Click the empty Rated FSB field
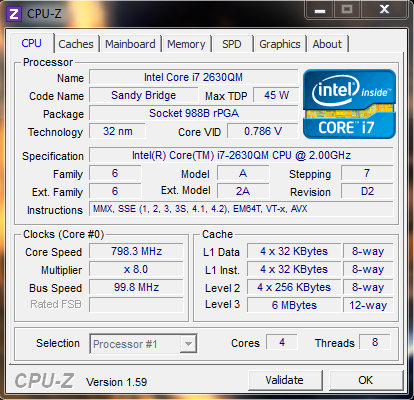Screen dimensions: 414x400 [x=136, y=305]
